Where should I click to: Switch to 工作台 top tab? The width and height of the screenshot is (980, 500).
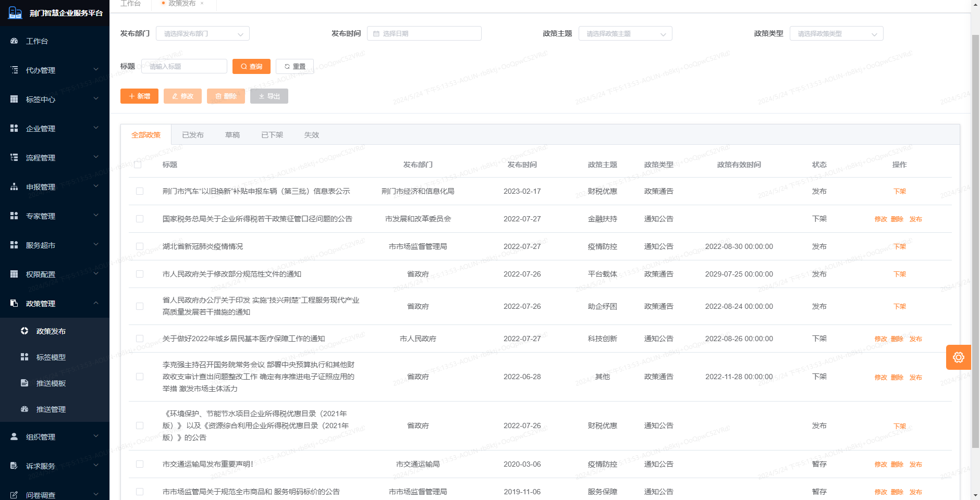pos(130,3)
